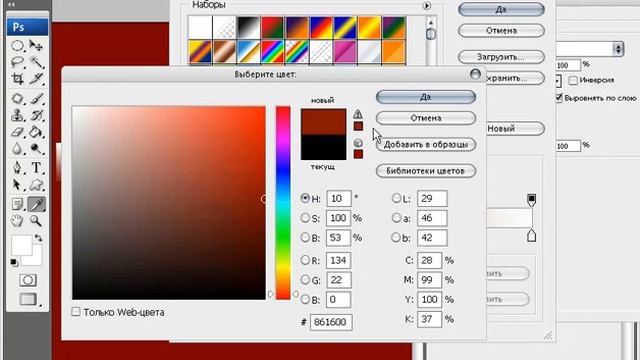This screenshot has width=640, height=360.
Task: Select the Eyedropper tool
Action: pos(36,204)
